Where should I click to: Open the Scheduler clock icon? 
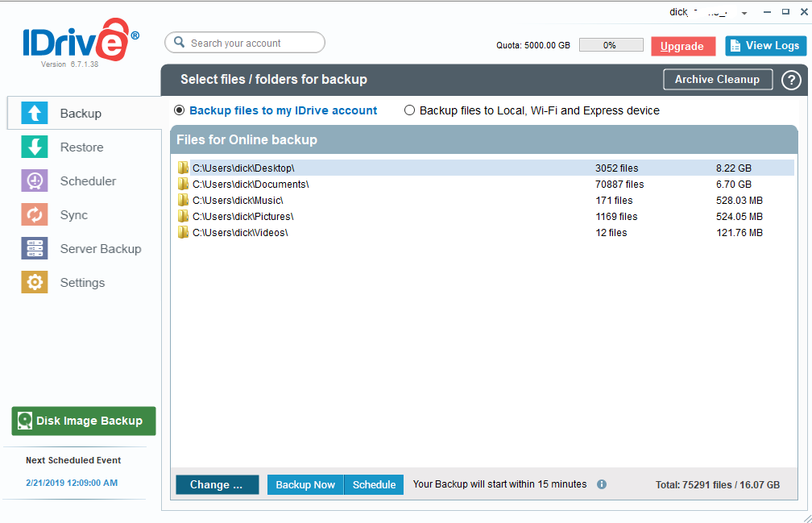[x=35, y=181]
